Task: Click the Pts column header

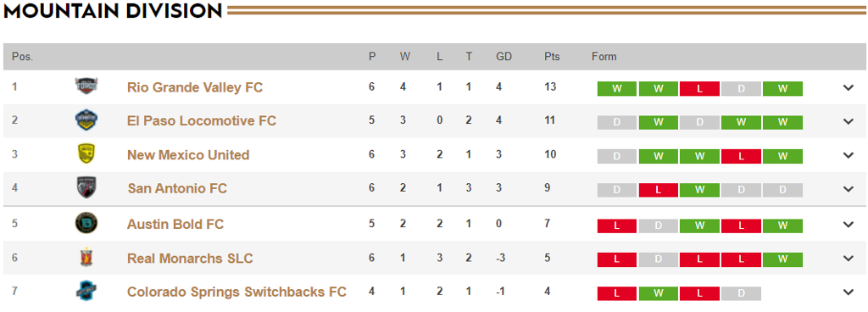Action: pos(552,57)
